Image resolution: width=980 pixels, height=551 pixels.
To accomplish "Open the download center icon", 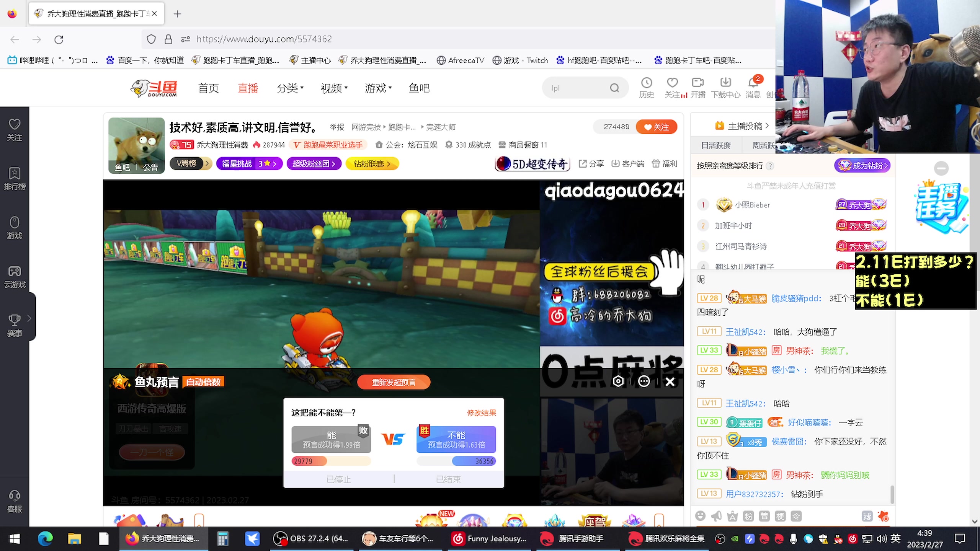I will coord(725,83).
